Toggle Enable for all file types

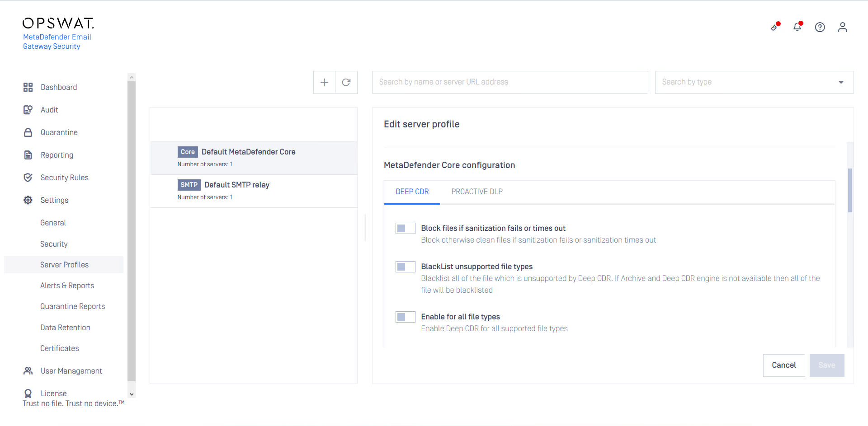(x=406, y=317)
